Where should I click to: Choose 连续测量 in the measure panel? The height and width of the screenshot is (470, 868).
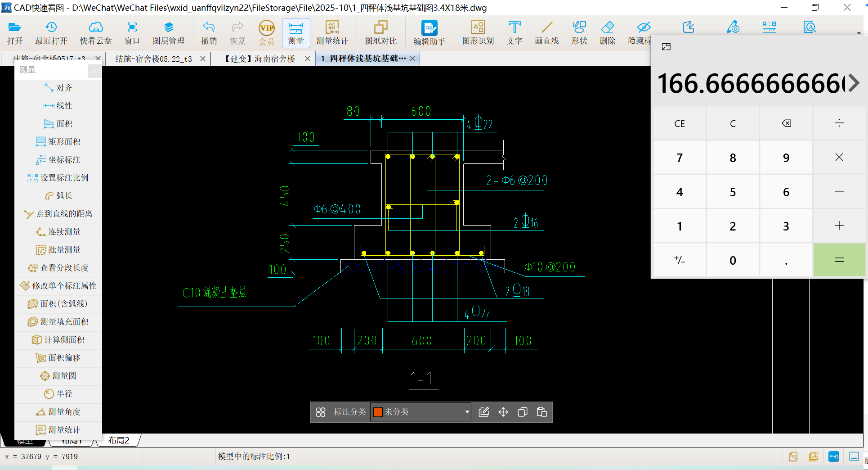click(x=58, y=232)
